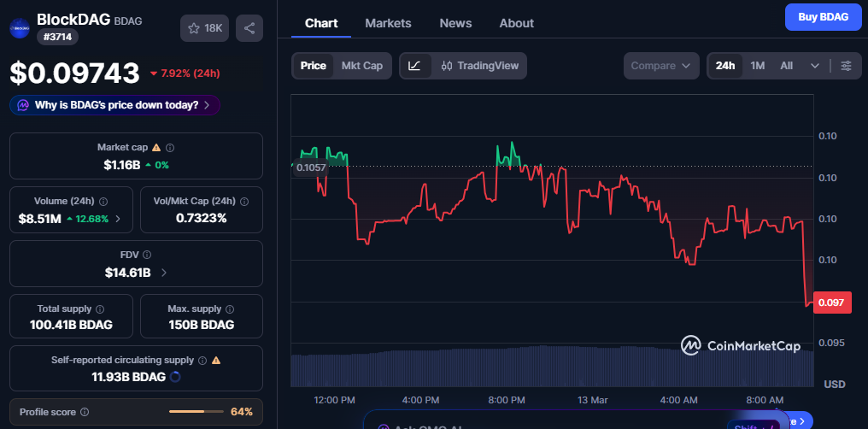Open Profile score info icon
Screen dimensions: 868x429
(85, 412)
